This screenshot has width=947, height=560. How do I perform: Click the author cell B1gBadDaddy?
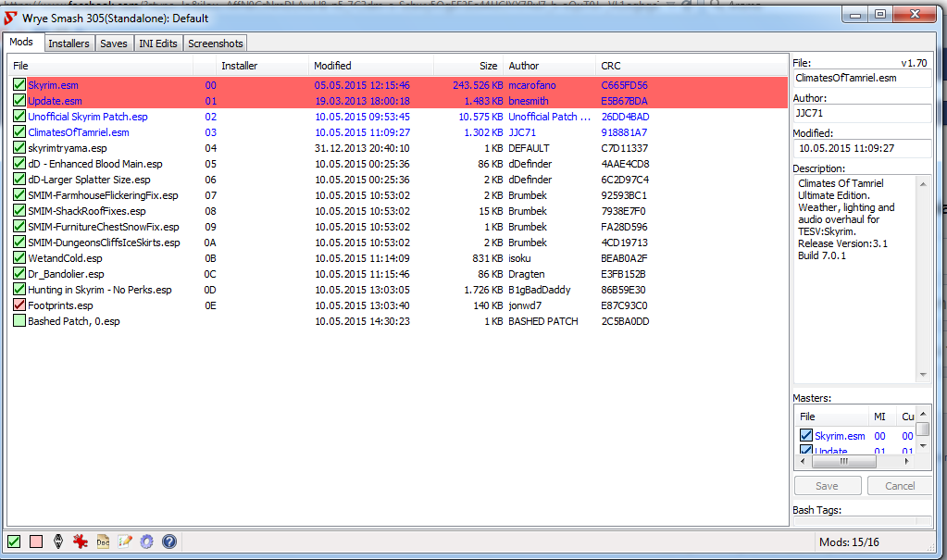(540, 290)
